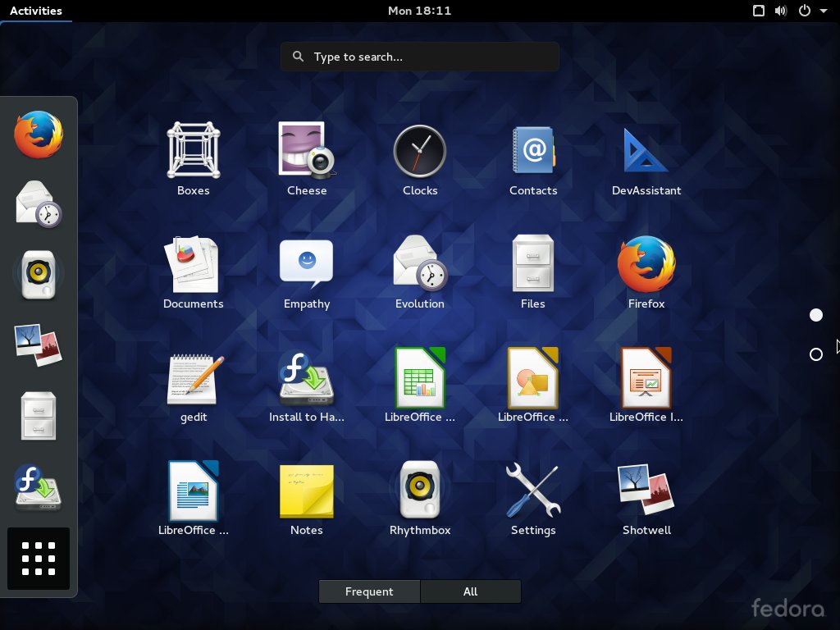Switch to the Frequent apps view
Viewport: 840px width, 630px height.
coord(369,591)
